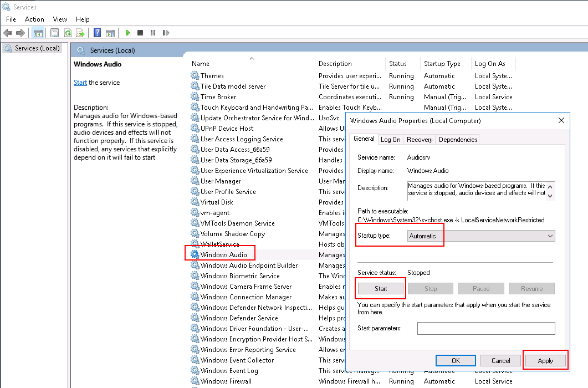Screen dimensions: 588x388
Task: Open the Dependencies tab
Action: 458,140
